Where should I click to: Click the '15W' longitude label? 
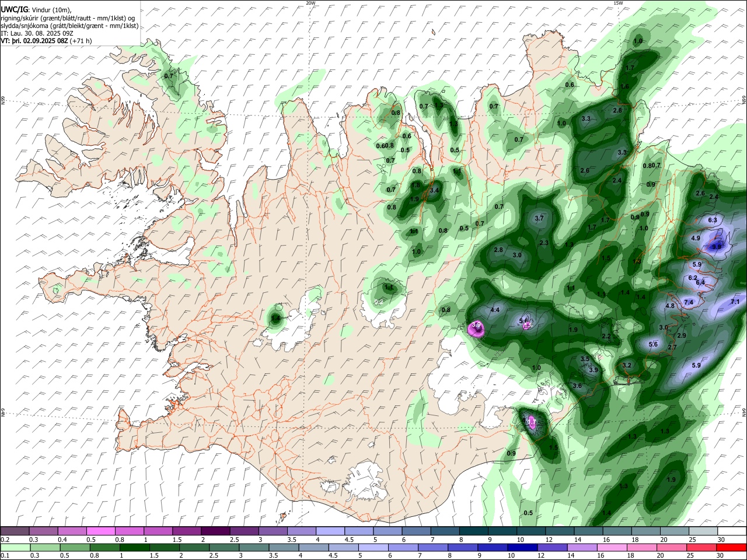pos(618,3)
